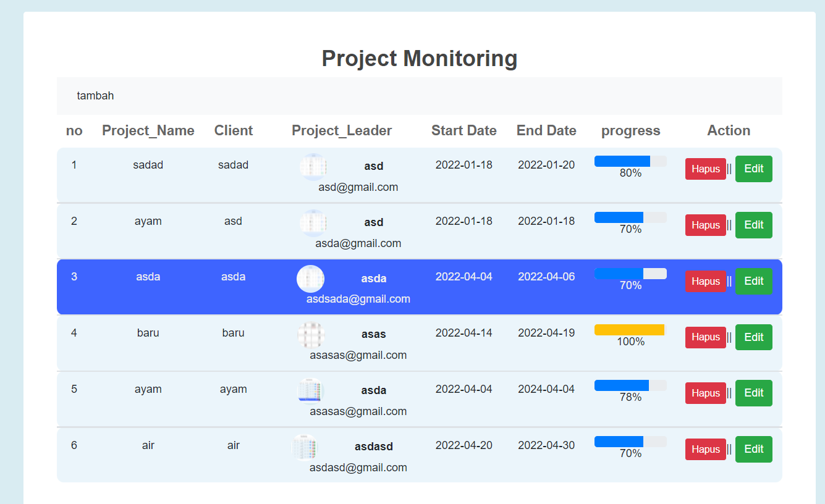Delete the baru project using Hapus

tap(706, 337)
